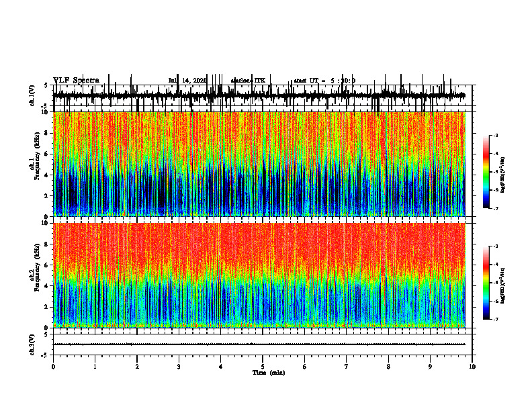Click the ch.1 spectrogram panel
The height and width of the screenshot is (411, 532).
[x=259, y=164]
